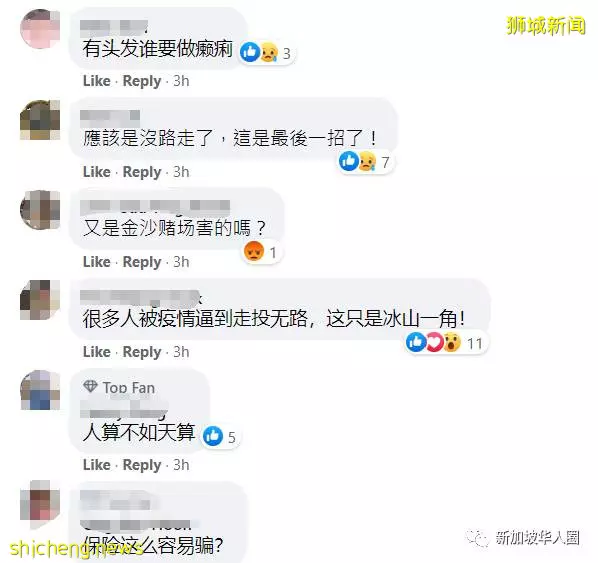Image resolution: width=598 pixels, height=563 pixels.
Task: Like the 又是金沙赌场害的嗎 comment
Action: click(97, 262)
